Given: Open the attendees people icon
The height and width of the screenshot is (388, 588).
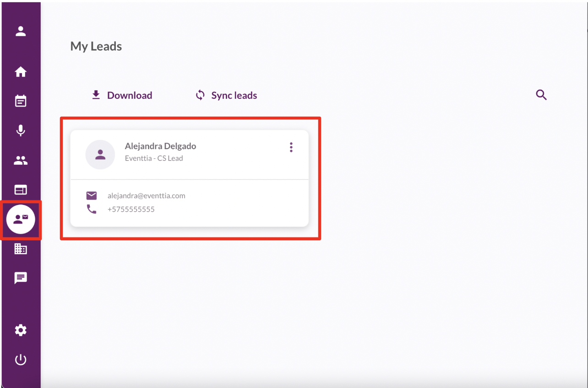Looking at the screenshot, I should (21, 161).
